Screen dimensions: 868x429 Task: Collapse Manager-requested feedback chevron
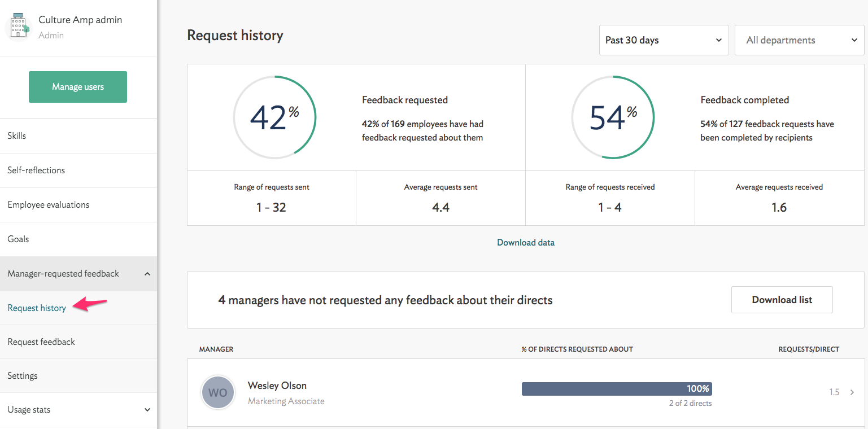pos(147,274)
